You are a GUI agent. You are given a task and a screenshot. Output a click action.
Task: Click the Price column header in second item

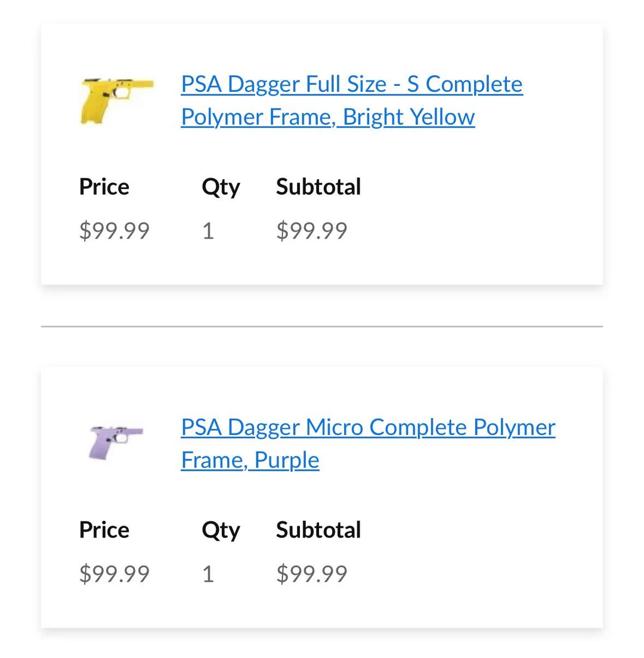point(104,529)
